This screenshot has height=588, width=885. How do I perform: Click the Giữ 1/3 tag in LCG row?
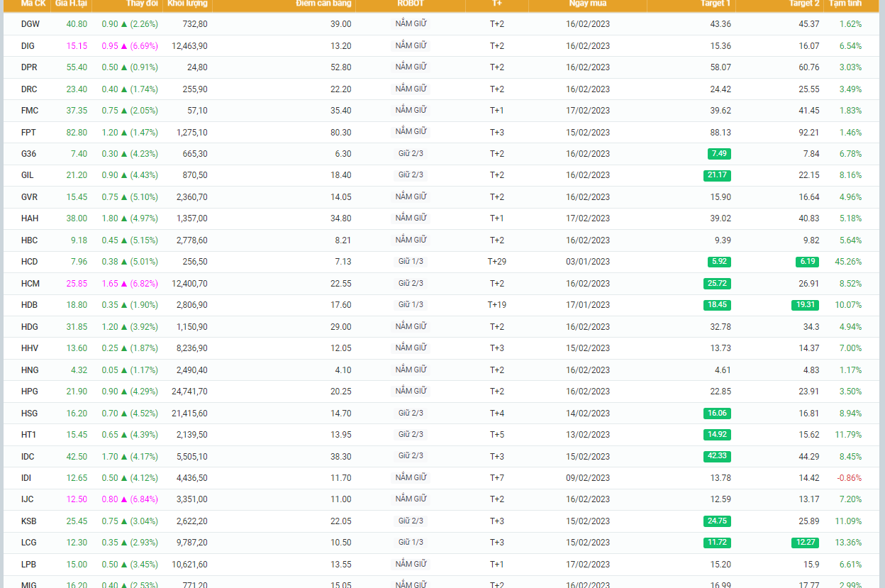click(x=411, y=543)
